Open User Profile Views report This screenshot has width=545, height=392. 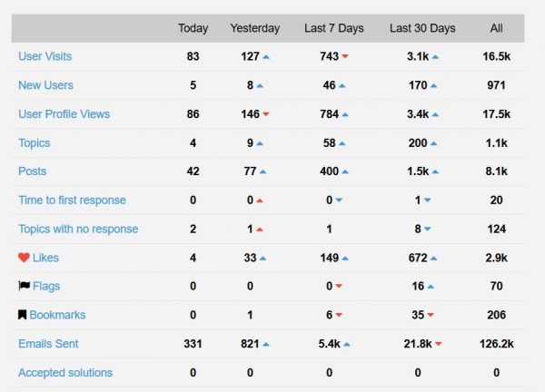64,114
